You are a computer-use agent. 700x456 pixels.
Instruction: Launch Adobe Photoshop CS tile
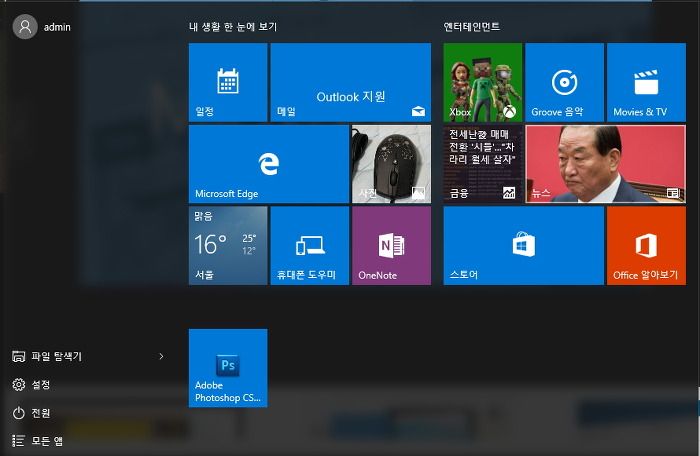228,368
